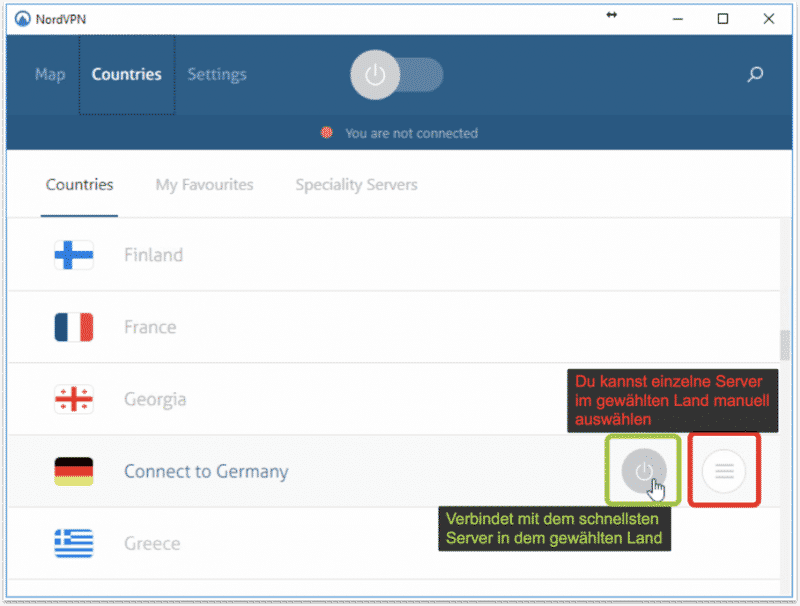The width and height of the screenshot is (800, 606).
Task: Open search with the magnifier icon
Action: point(755,74)
